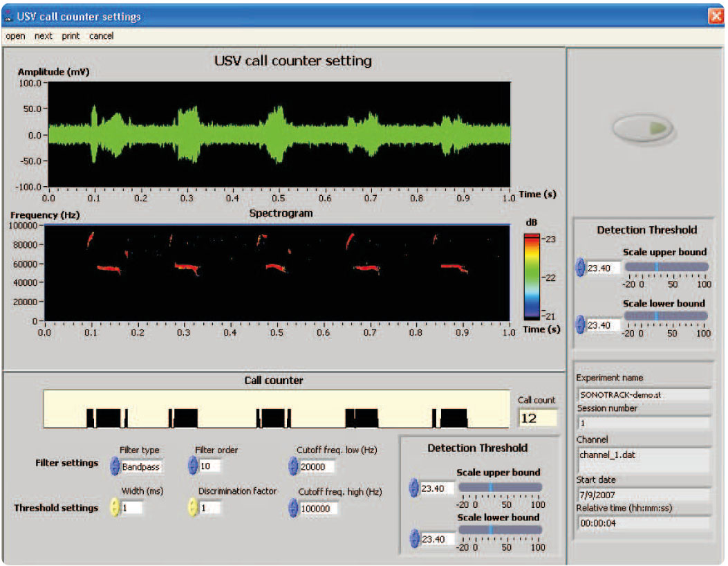728x566 pixels.
Task: Edit right panel upper bound value 23.40
Action: (x=603, y=268)
